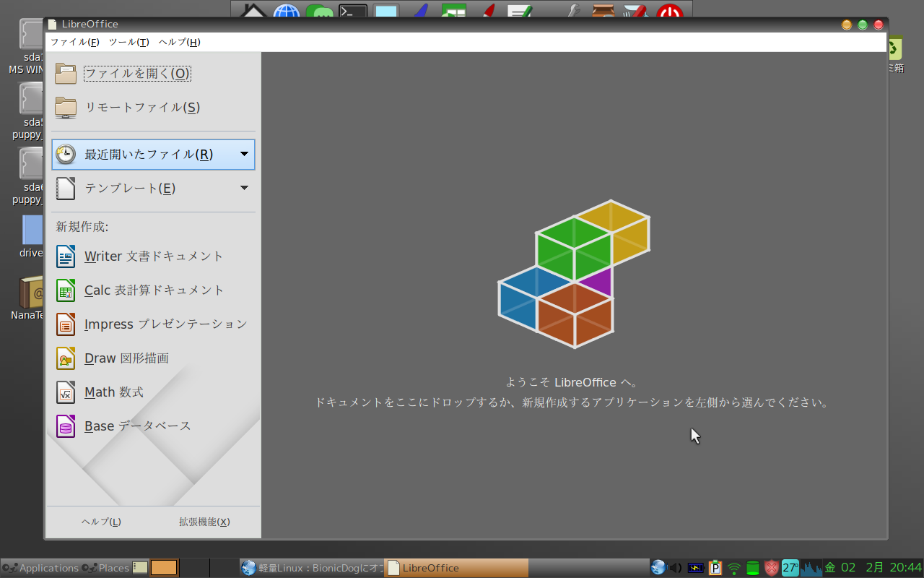This screenshot has height=578, width=924.
Task: Open the home icon in top dock
Action: pos(253,11)
